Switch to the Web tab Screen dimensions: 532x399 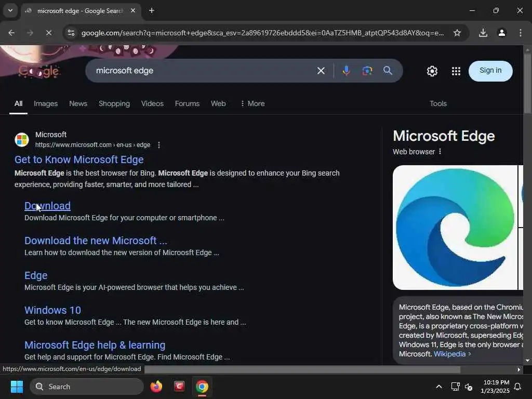pyautogui.click(x=218, y=103)
